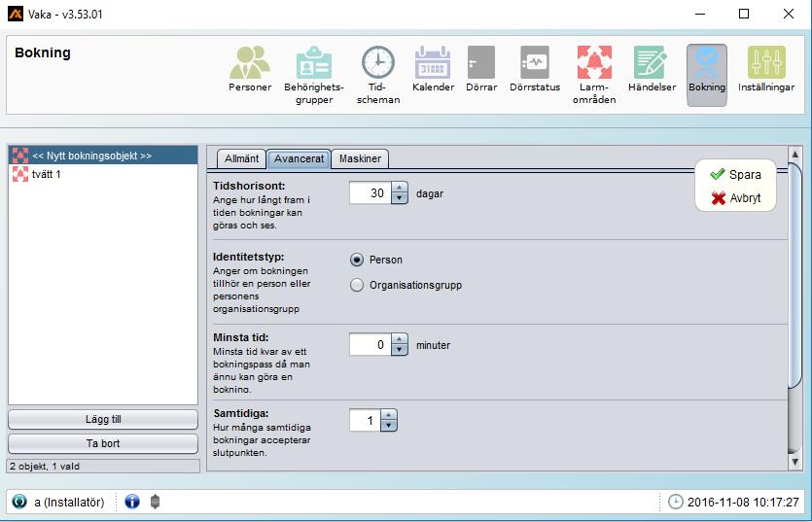Open the Dörrstatus section
812x522 pixels.
coord(535,69)
